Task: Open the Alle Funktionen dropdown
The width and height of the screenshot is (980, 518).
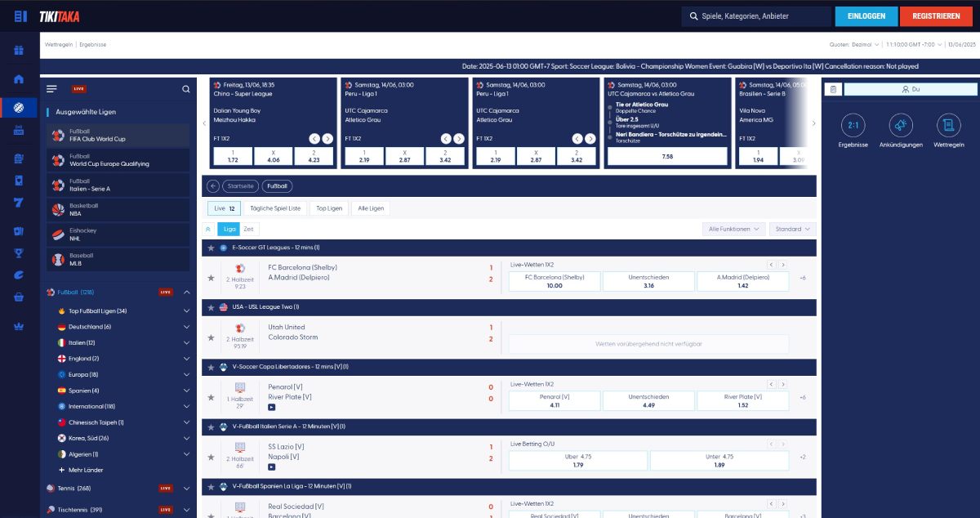Action: 734,229
